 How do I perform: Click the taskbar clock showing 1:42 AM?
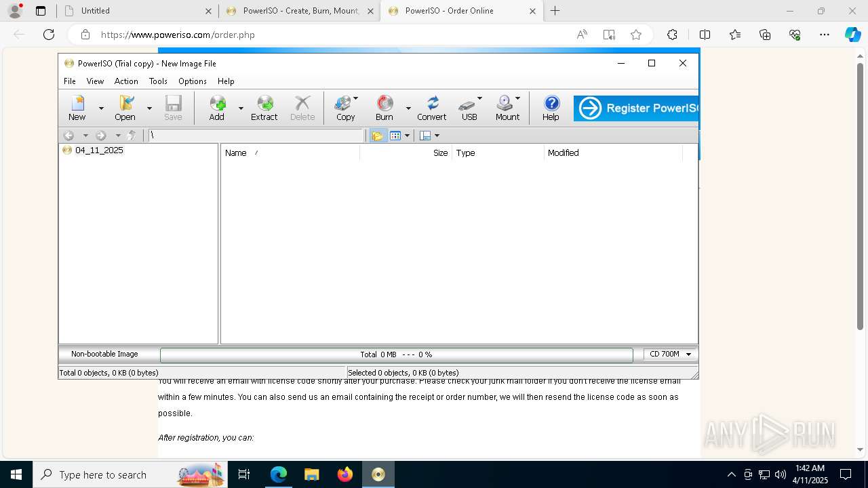[x=810, y=474]
